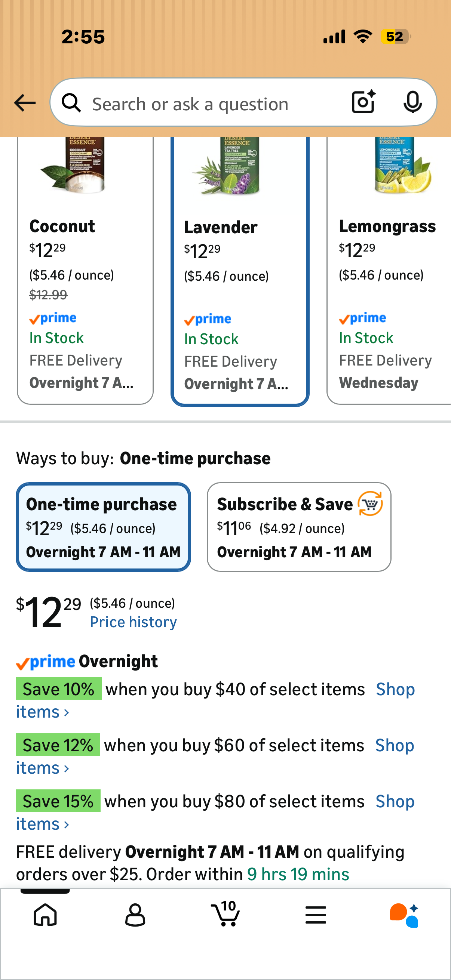Select the Lavender scent card
Screen dimensions: 451x980
pos(240,272)
